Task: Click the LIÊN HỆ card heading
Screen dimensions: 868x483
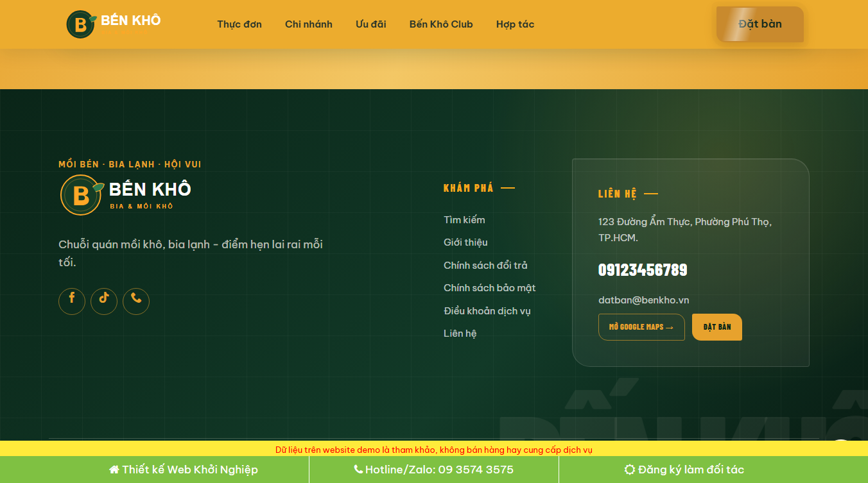Action: click(618, 194)
